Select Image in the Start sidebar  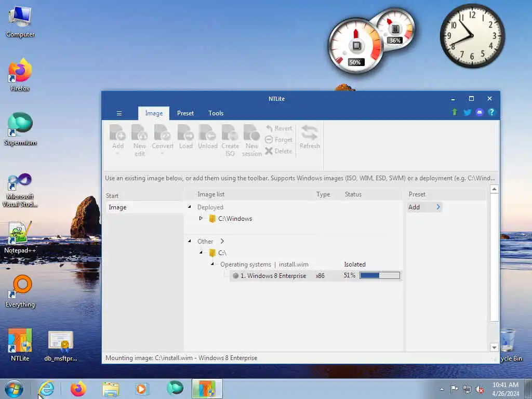coord(144,207)
